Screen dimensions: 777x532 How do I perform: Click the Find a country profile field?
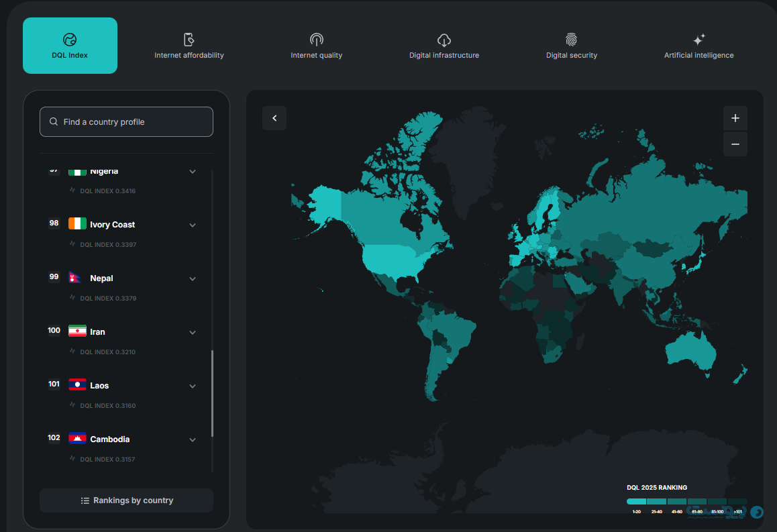(126, 122)
